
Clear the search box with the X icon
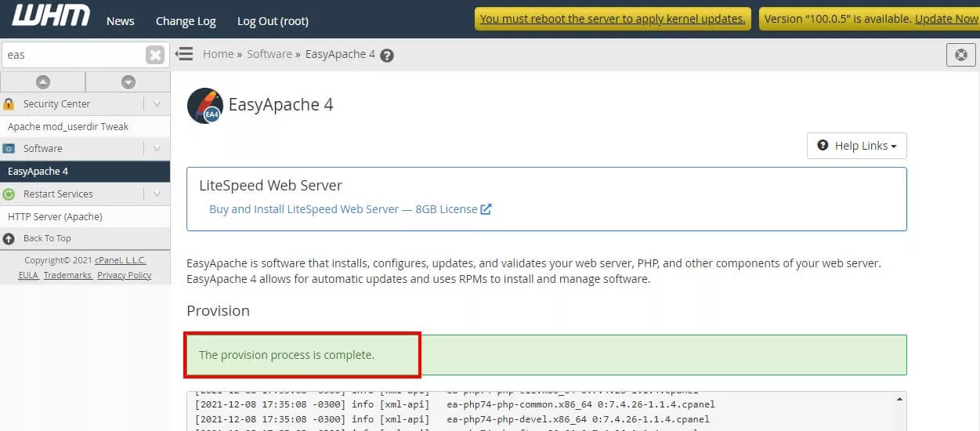click(155, 55)
